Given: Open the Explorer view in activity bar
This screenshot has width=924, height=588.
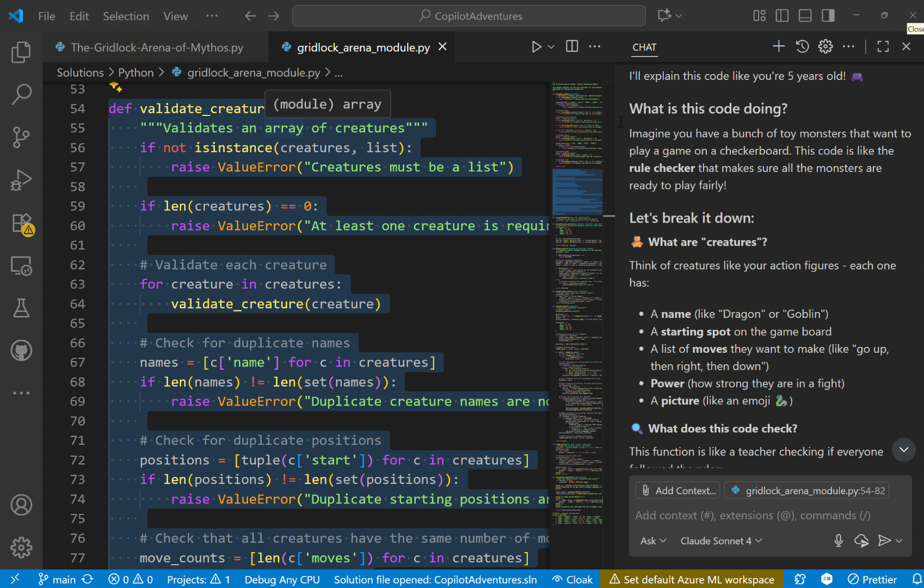Looking at the screenshot, I should (x=21, y=52).
